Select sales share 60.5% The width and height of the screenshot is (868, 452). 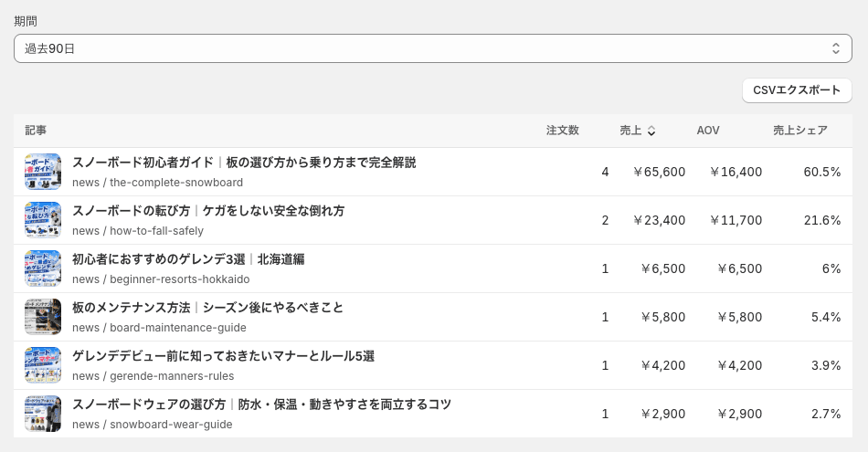click(822, 172)
